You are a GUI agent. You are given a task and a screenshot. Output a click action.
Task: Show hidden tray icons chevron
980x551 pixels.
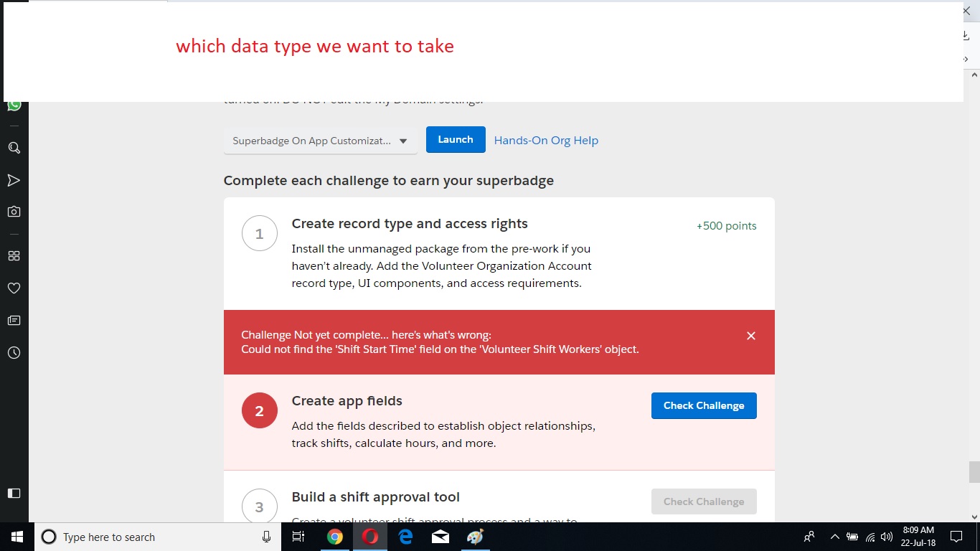coord(834,537)
